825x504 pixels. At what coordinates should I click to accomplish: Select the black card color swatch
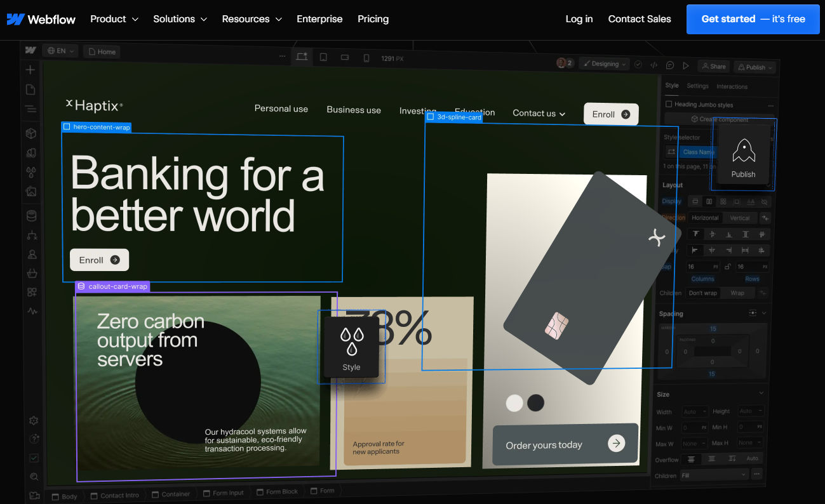pos(535,403)
